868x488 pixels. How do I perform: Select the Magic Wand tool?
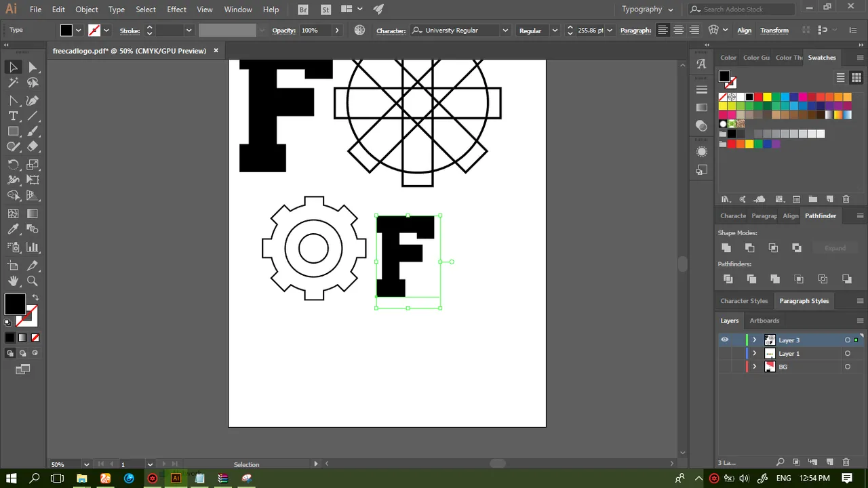(13, 83)
